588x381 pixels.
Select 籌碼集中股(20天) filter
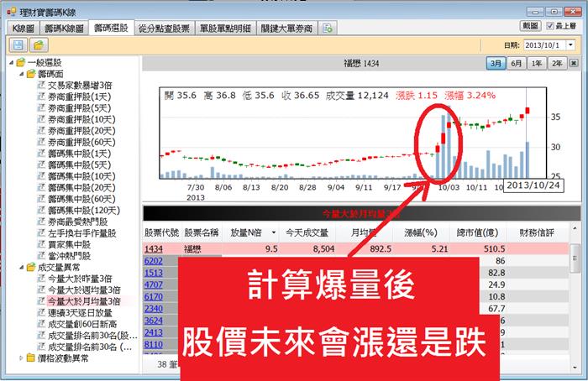pyautogui.click(x=81, y=188)
